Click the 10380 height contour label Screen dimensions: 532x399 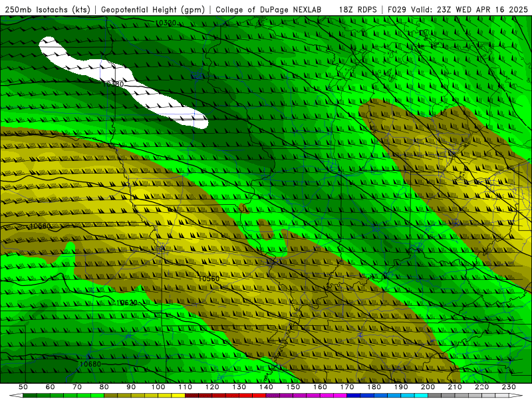[x=113, y=84]
